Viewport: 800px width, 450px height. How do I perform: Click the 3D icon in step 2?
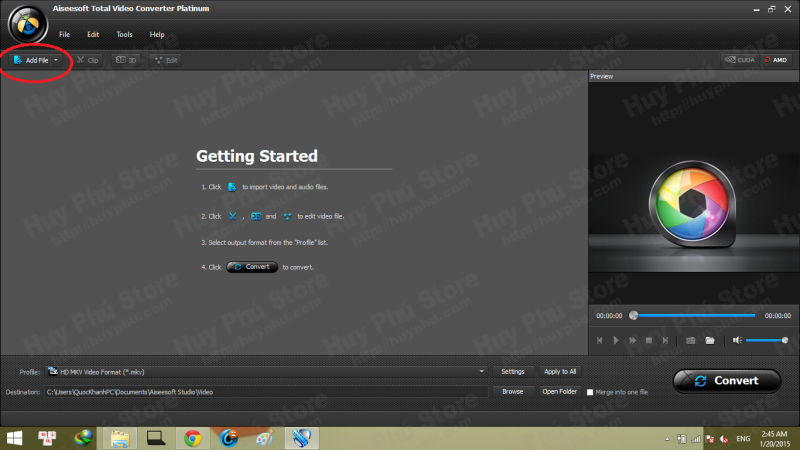(256, 216)
